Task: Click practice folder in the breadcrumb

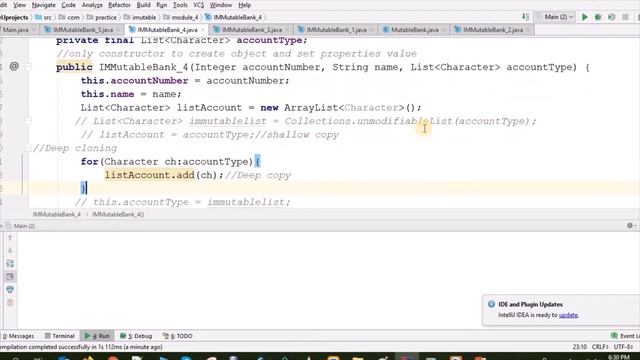Action: tap(102, 17)
